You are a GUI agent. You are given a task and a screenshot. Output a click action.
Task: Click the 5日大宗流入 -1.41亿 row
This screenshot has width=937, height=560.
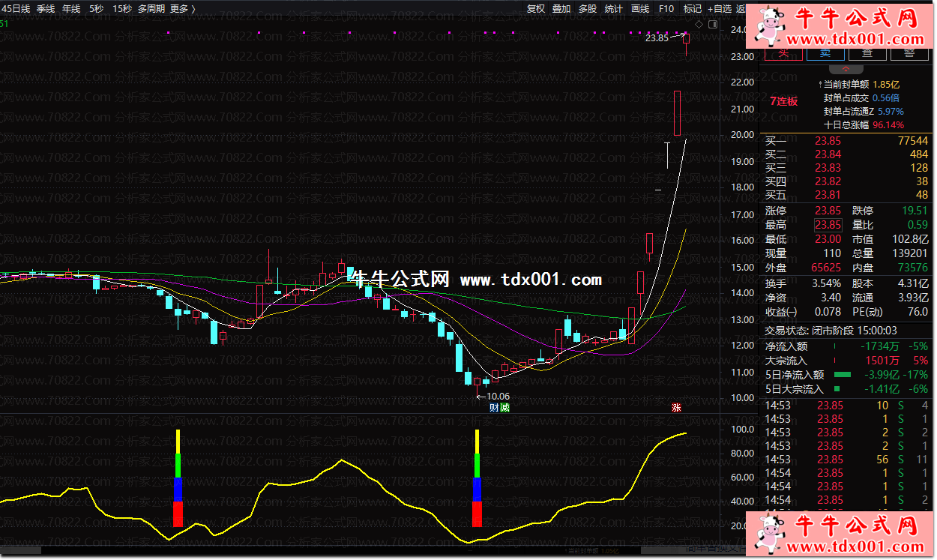pos(846,389)
